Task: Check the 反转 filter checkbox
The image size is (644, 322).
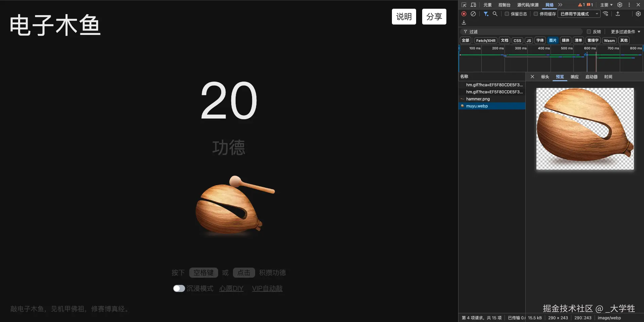Action: pyautogui.click(x=589, y=31)
